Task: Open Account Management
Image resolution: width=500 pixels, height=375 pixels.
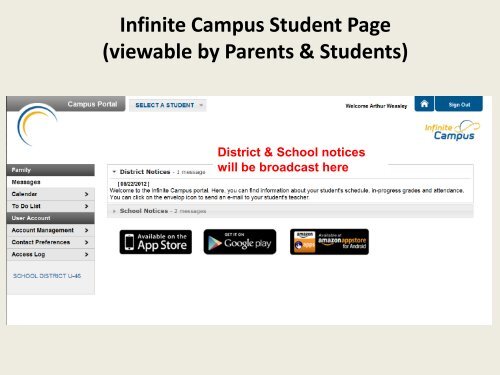Action: pos(51,230)
